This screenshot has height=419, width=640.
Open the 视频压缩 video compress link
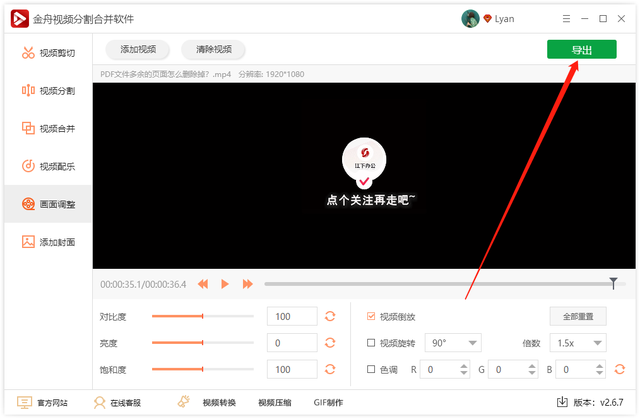pos(275,403)
